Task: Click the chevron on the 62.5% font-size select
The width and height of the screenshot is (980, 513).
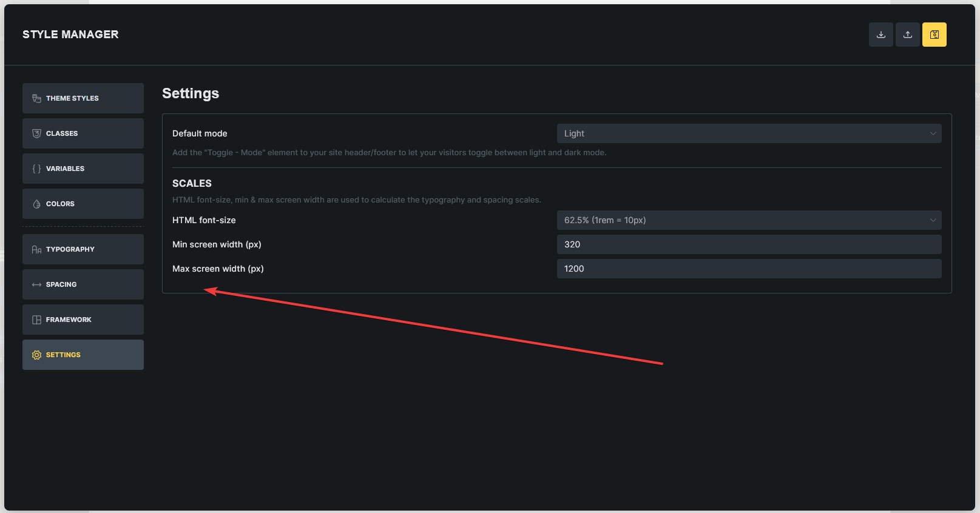Action: point(933,220)
